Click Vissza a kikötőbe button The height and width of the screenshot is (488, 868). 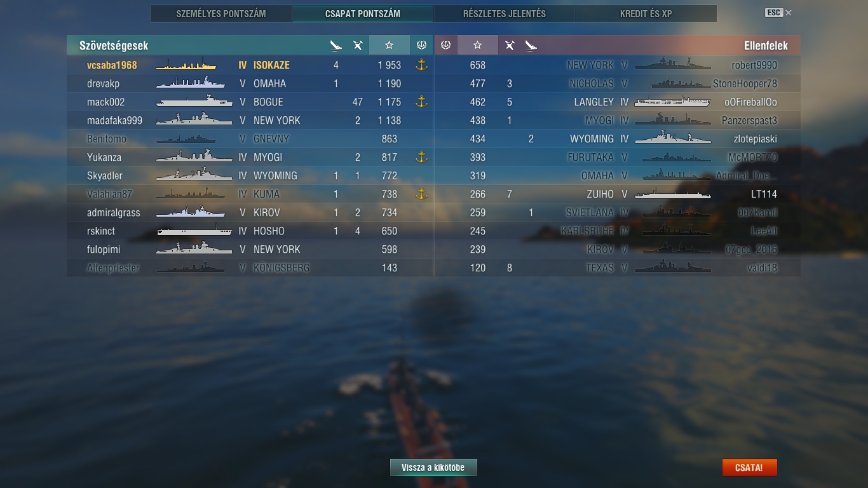433,468
